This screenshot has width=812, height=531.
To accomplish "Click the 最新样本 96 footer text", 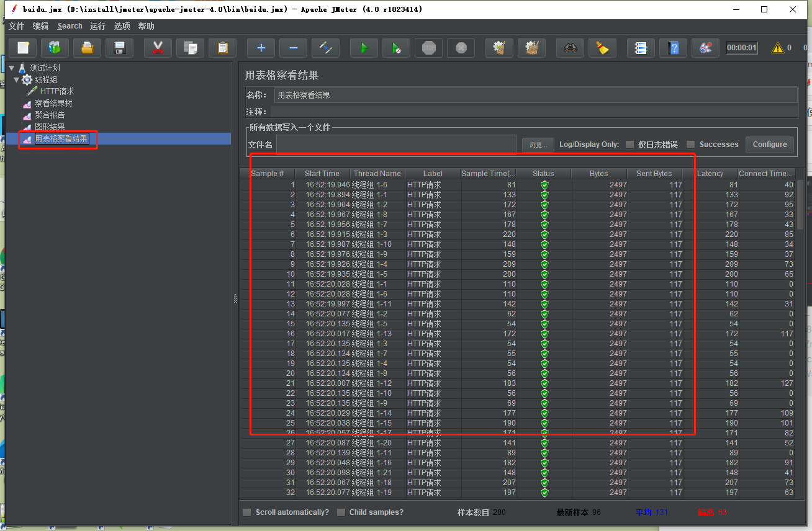I will (579, 512).
